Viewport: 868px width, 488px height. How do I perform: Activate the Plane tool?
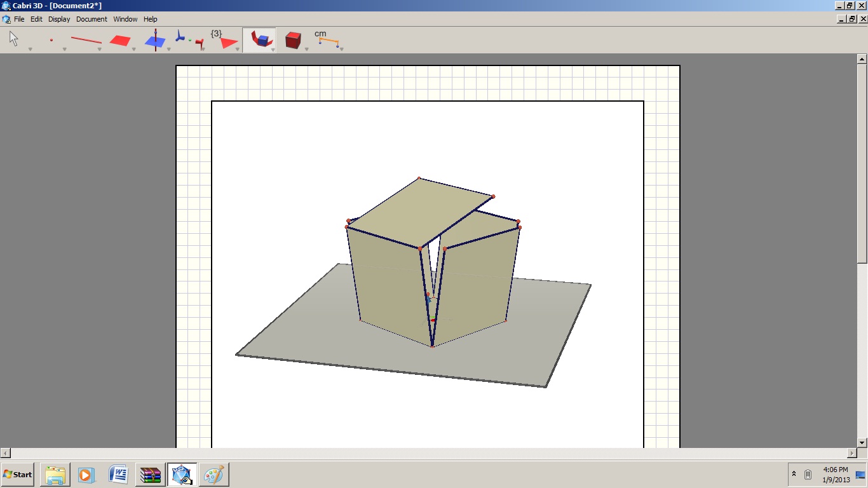pos(119,39)
